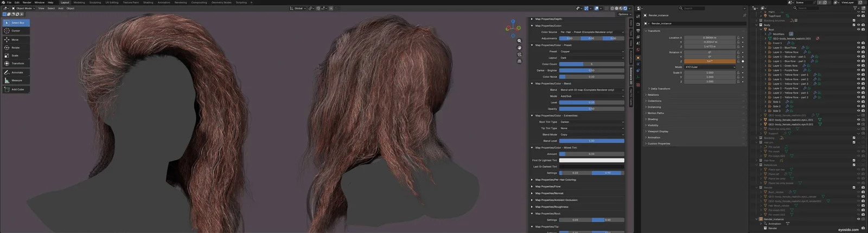Open the viewport editor type selector
Image resolution: width=868 pixels, height=233 pixels.
5,8
